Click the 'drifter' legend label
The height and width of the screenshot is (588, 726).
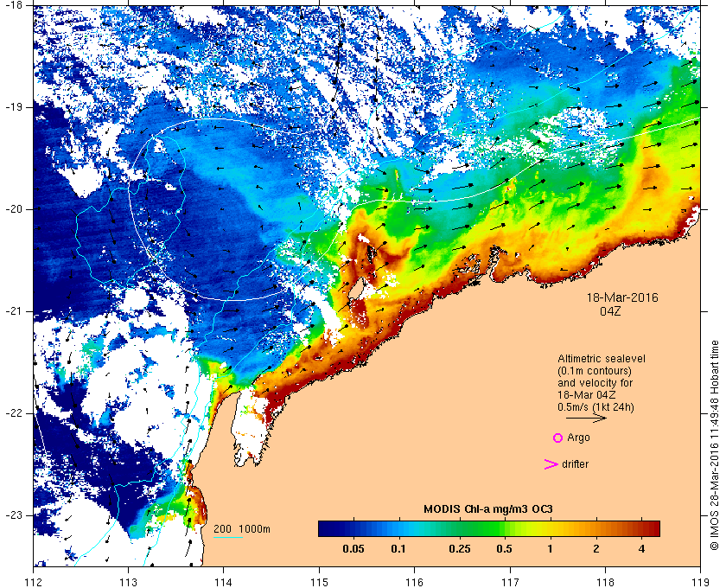click(575, 464)
